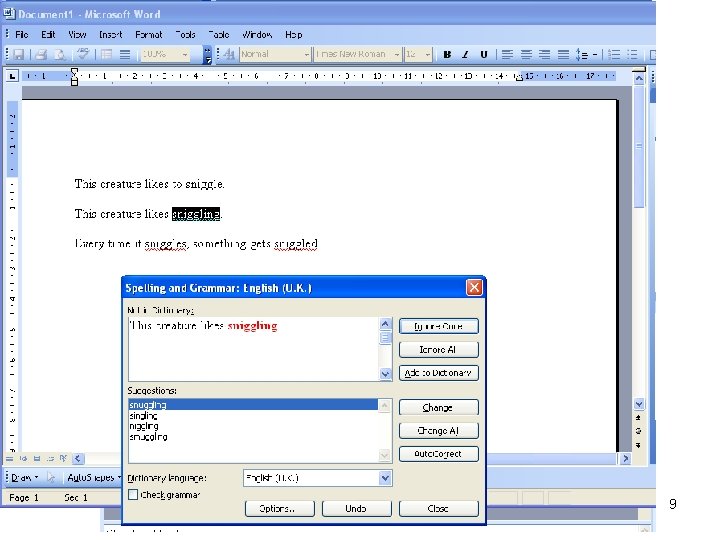Open the Line Spacing dropdown arrow
This screenshot has width=720, height=540.
click(x=595, y=55)
